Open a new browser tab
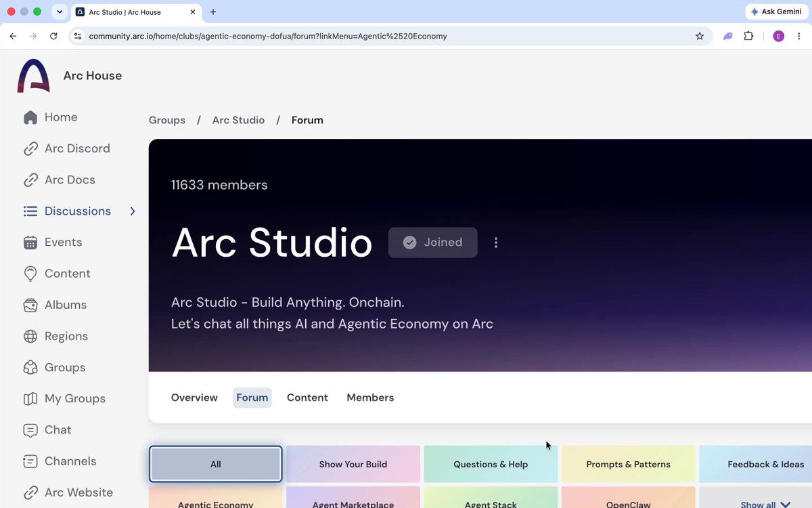 click(x=213, y=12)
